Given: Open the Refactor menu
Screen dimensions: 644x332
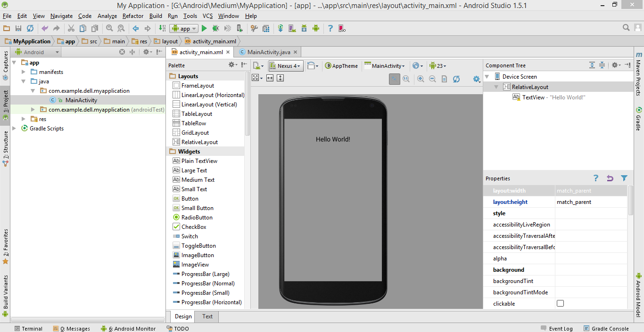Looking at the screenshot, I should (x=132, y=16).
